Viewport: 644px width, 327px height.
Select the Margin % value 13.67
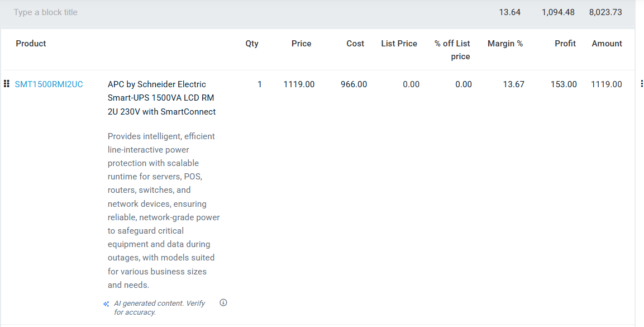coord(513,84)
